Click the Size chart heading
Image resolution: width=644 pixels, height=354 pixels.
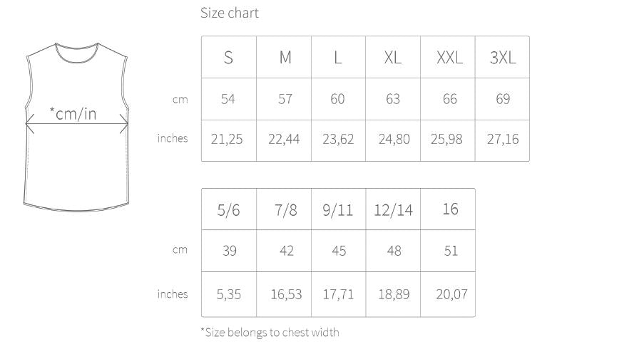point(229,13)
